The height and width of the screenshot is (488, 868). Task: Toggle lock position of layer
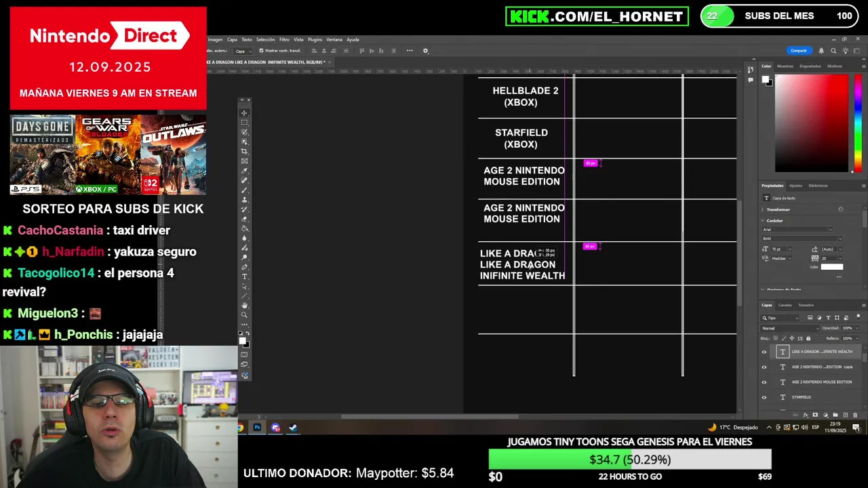click(792, 338)
